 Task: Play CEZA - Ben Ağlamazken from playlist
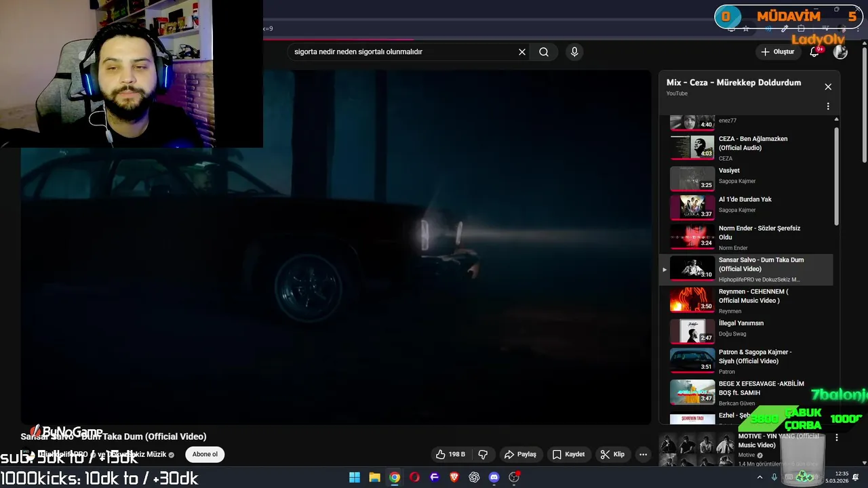746,148
